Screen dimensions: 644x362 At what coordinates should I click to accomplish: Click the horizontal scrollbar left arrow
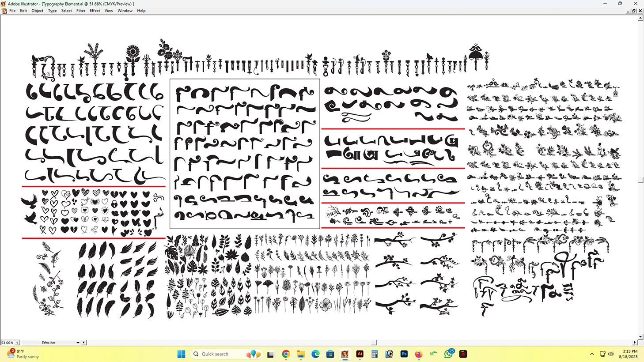pyautogui.click(x=84, y=343)
